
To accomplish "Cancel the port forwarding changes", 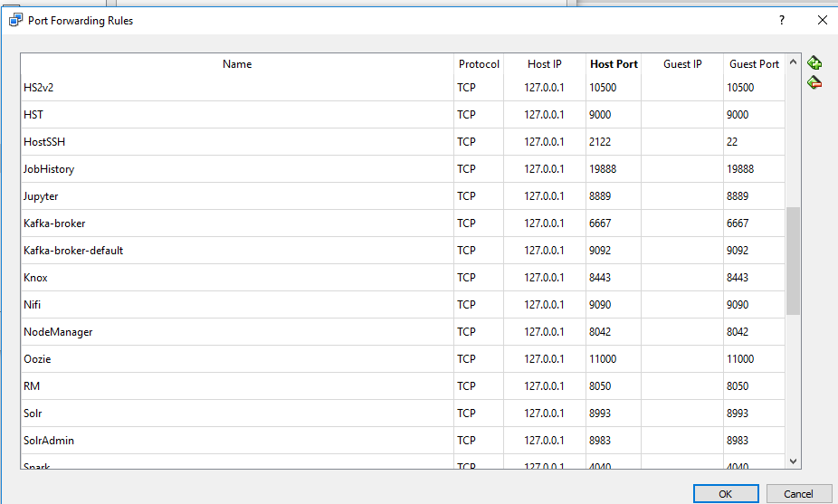I will point(798,494).
